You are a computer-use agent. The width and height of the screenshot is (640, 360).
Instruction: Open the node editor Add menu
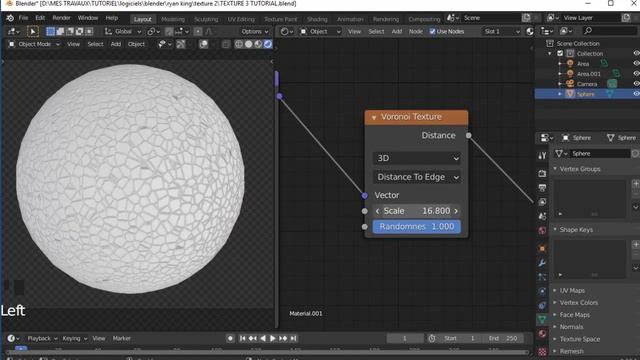click(397, 31)
